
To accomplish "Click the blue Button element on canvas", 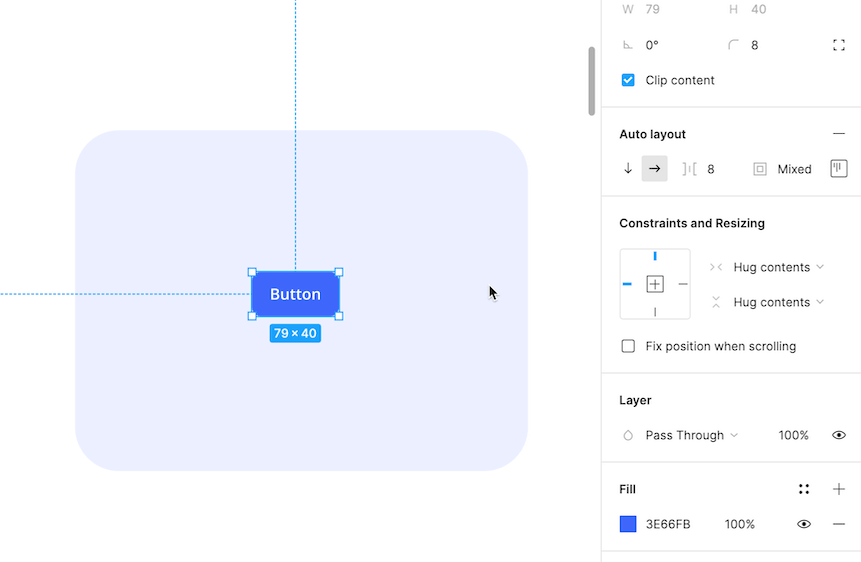I will pyautogui.click(x=295, y=294).
